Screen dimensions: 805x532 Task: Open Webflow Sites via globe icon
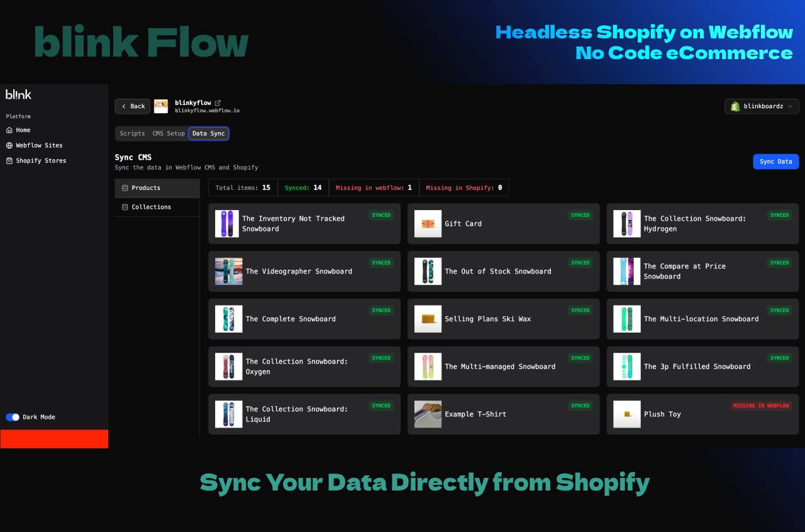click(x=9, y=145)
